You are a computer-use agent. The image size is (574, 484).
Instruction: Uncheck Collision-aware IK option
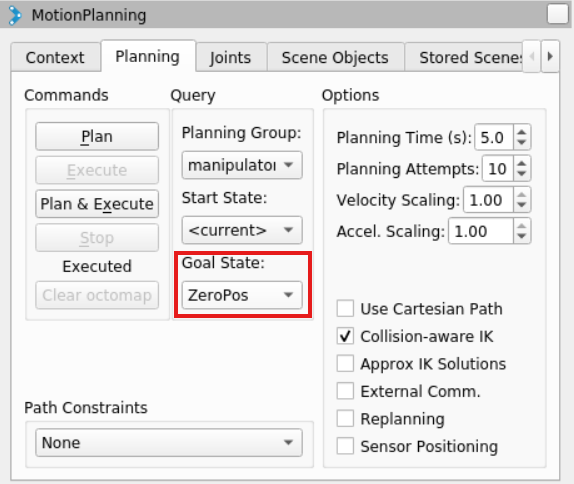345,336
